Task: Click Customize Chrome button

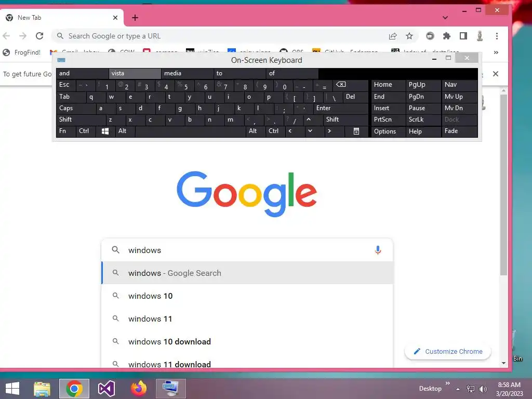Action: coord(448,352)
